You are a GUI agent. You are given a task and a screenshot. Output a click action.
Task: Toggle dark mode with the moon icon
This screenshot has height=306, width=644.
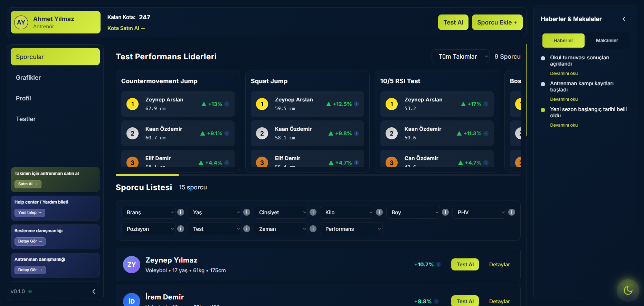pyautogui.click(x=628, y=290)
